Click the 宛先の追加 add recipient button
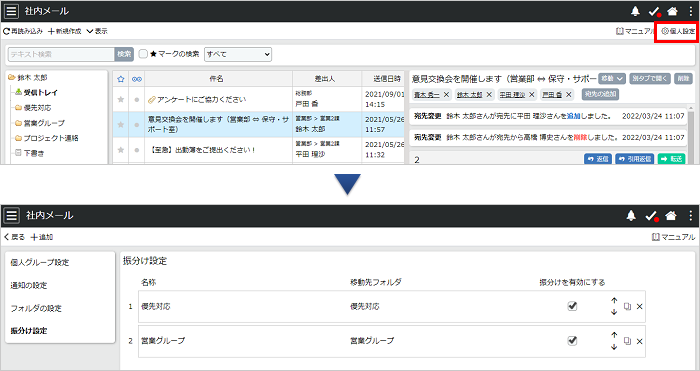This screenshot has width=700, height=371. [x=600, y=94]
